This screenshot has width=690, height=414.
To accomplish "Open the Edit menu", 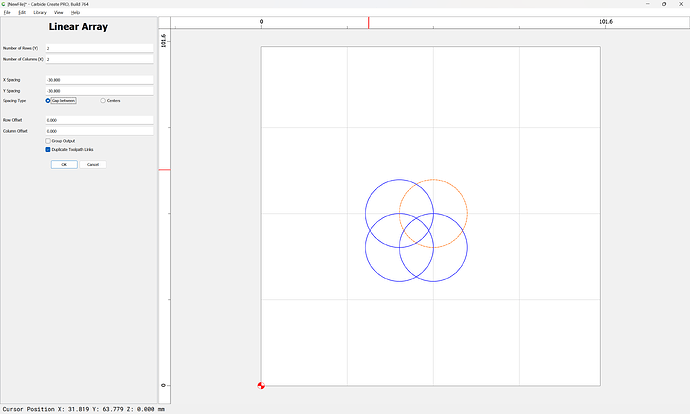I will pyautogui.click(x=22, y=12).
